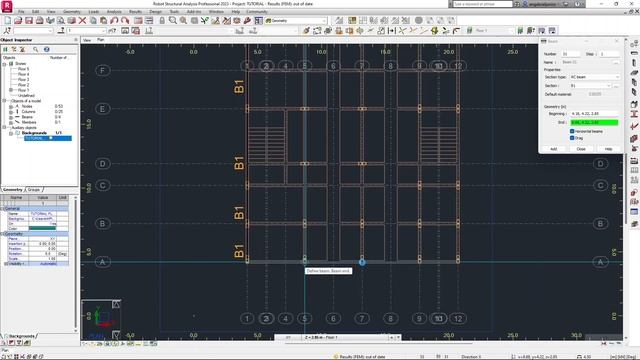Viewport: 640px width, 360px height.
Task: Click the green End coordinates field
Action: (x=594, y=122)
